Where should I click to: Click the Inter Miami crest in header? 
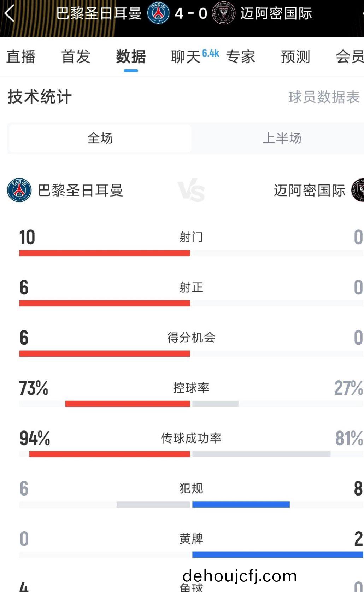pyautogui.click(x=223, y=13)
